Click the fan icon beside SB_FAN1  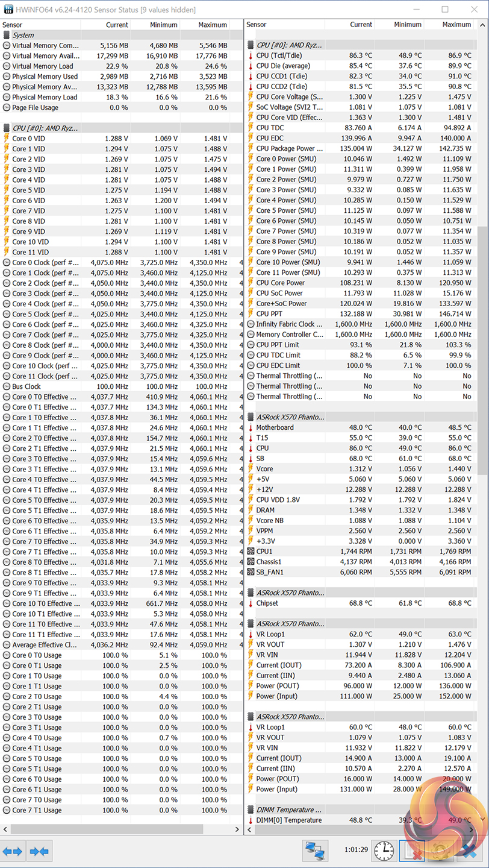pyautogui.click(x=251, y=572)
